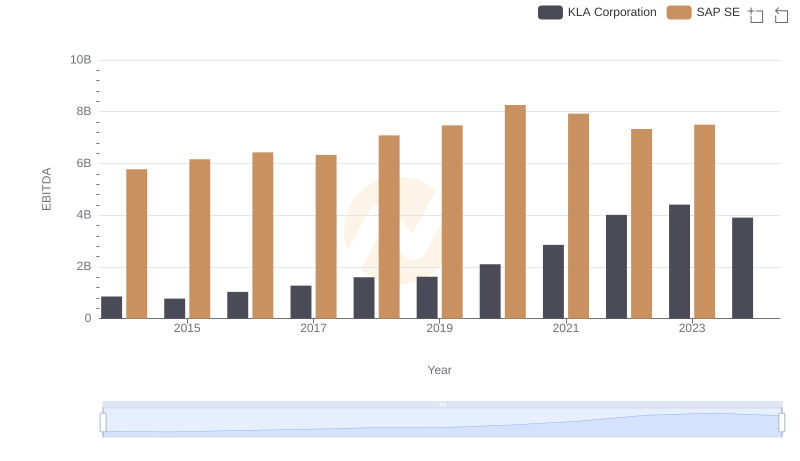Click the x-axis label 2015

(187, 328)
